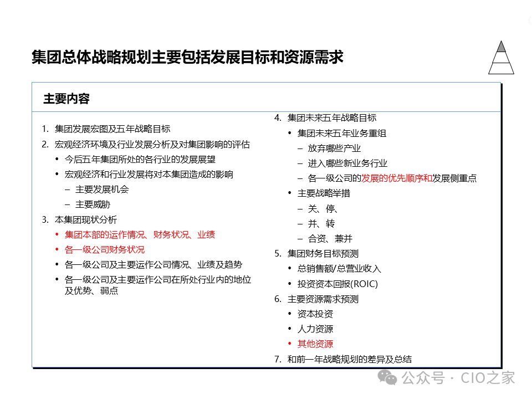Select item 6 主要资源需求预测

click(323, 299)
